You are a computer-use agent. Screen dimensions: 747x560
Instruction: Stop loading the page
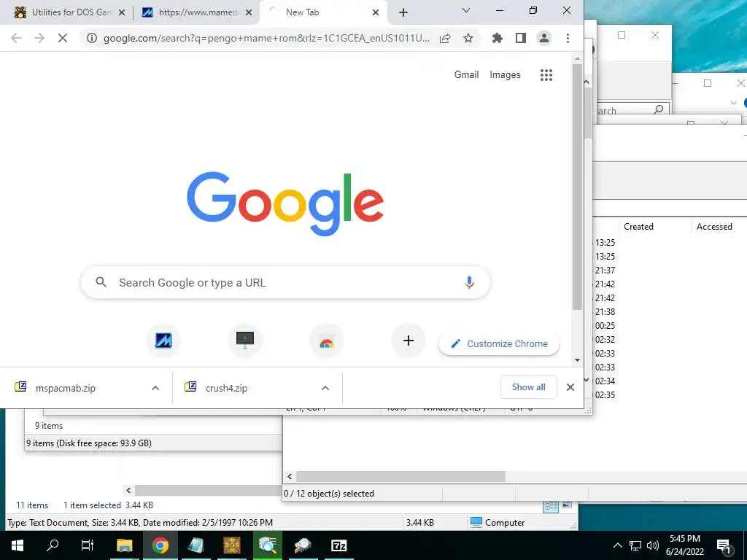[x=63, y=38]
